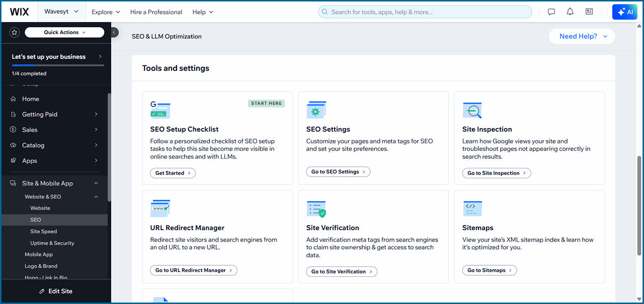Click the search tools input field
This screenshot has height=304, width=644.
point(425,12)
